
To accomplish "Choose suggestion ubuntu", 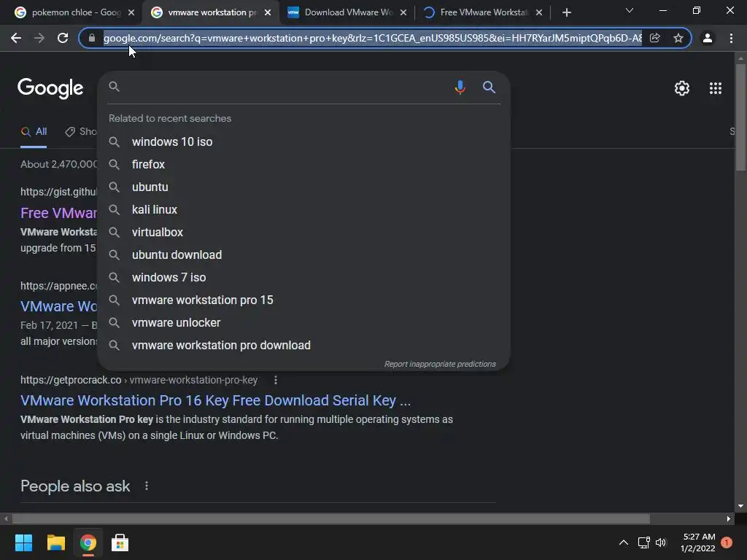I will pos(304,187).
